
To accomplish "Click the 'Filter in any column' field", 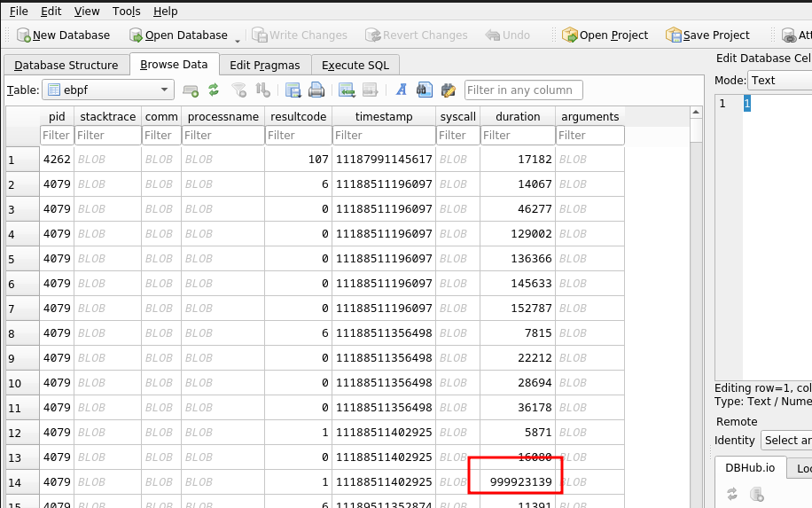I will tap(523, 90).
